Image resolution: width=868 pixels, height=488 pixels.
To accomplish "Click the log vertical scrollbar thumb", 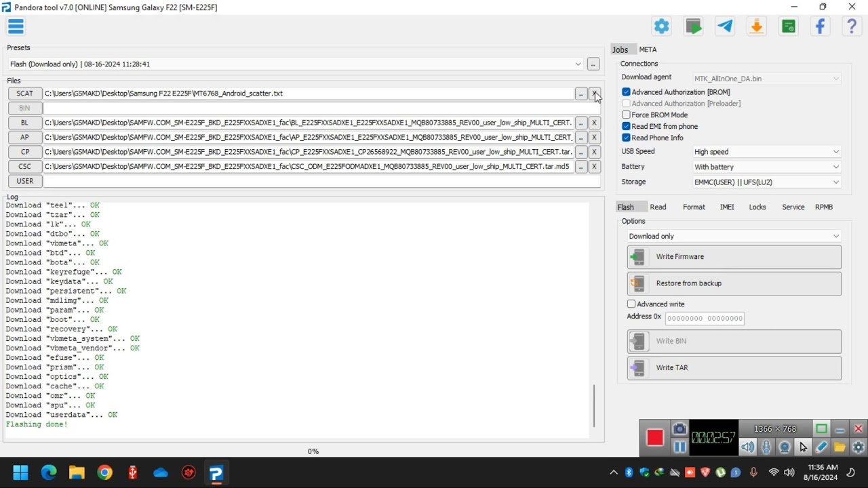I will point(594,405).
